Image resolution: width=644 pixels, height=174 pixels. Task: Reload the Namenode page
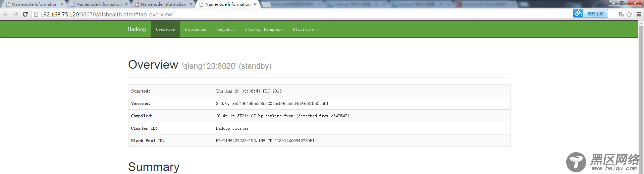[25, 14]
